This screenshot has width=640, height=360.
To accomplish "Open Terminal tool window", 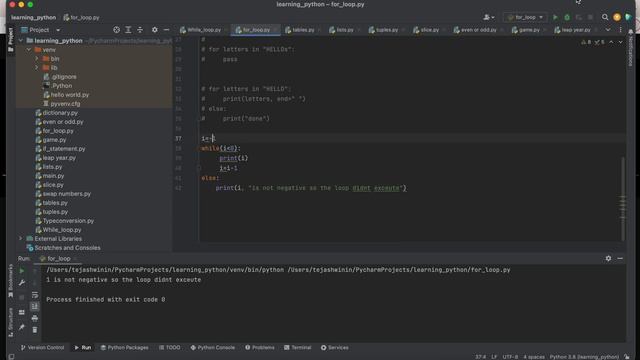I will coord(298,347).
